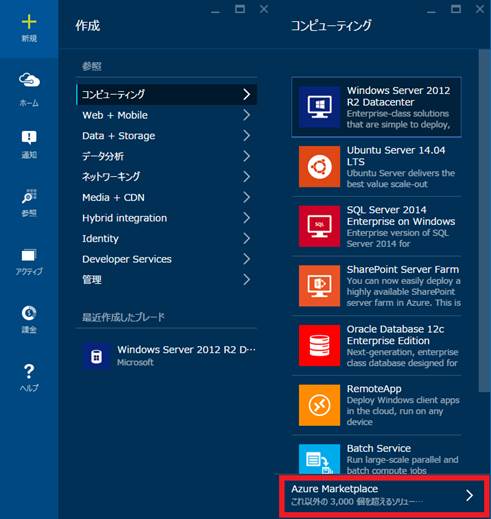Click the SharePoint Server Farm icon
This screenshot has width=491, height=519.
click(319, 286)
